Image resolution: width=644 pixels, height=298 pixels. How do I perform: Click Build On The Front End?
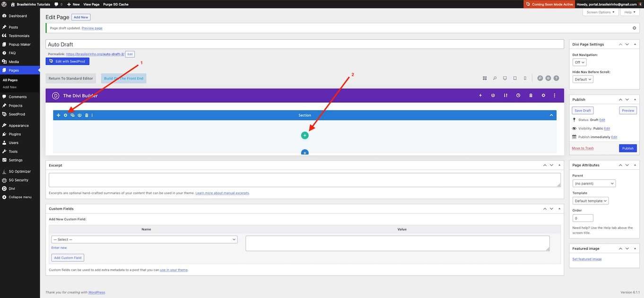pyautogui.click(x=123, y=79)
